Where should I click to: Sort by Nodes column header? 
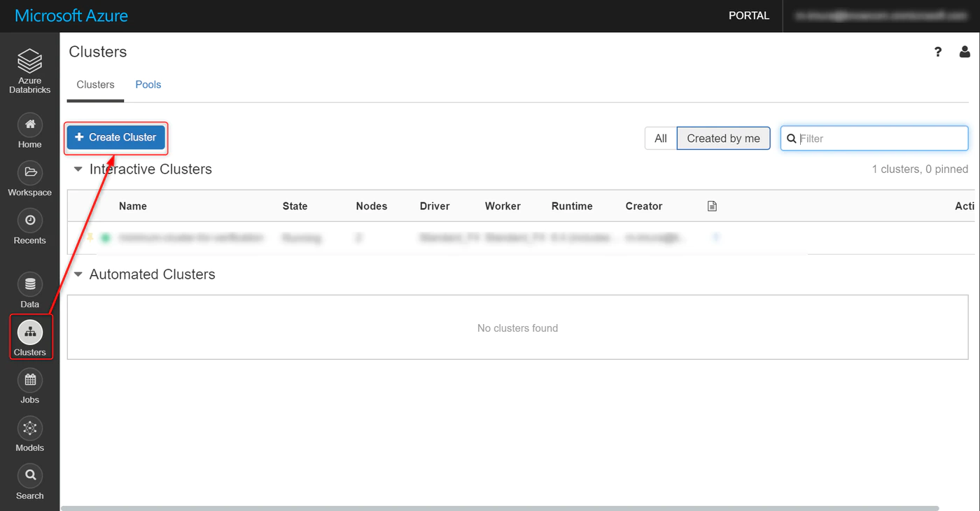pos(372,206)
